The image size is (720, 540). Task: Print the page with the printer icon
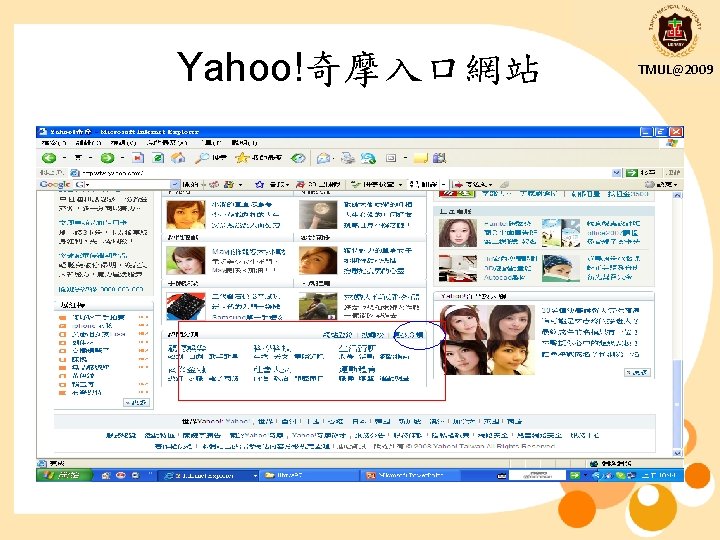[348, 158]
